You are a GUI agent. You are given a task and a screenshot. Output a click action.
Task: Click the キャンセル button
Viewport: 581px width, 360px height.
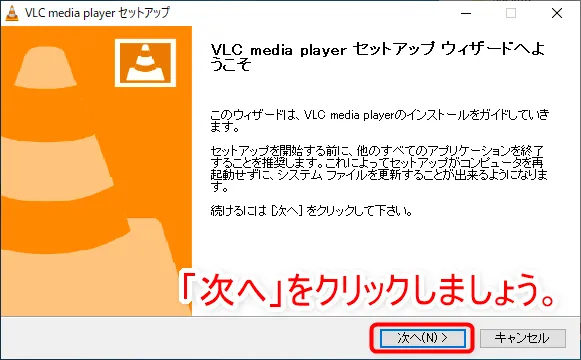pos(523,338)
